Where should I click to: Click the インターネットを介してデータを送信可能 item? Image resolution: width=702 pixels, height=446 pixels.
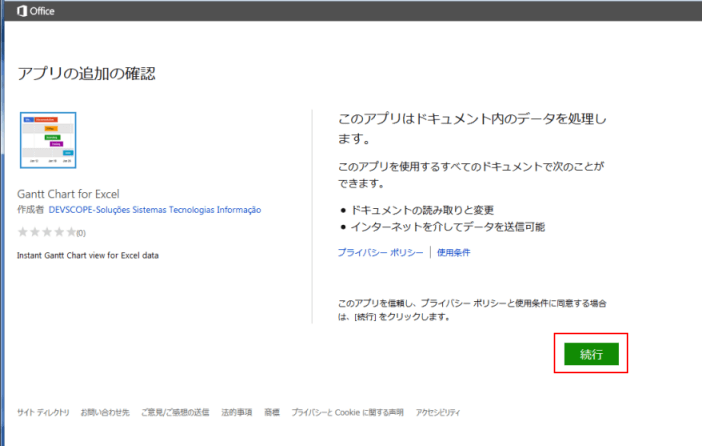(448, 227)
